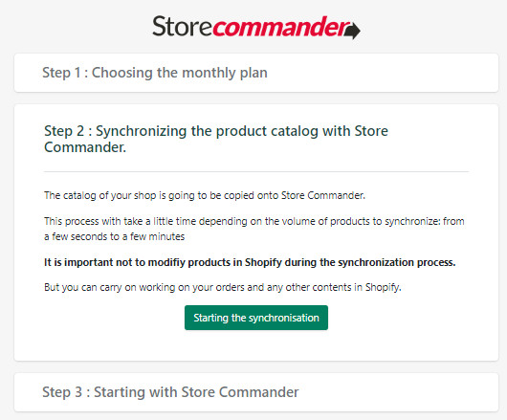The image size is (507, 420).
Task: Expand Step 3 Starting with Store Commander
Action: coord(256,392)
